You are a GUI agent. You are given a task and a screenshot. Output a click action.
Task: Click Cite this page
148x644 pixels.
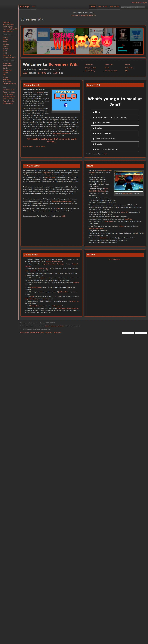pyautogui.click(x=8, y=103)
